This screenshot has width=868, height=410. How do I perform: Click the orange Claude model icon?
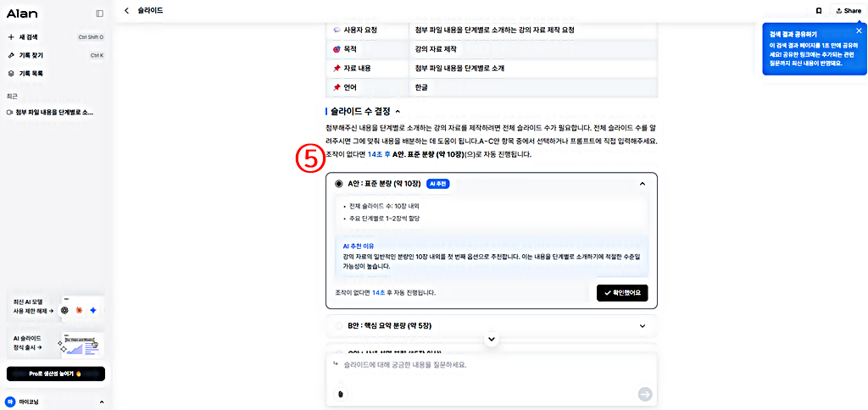click(x=79, y=310)
